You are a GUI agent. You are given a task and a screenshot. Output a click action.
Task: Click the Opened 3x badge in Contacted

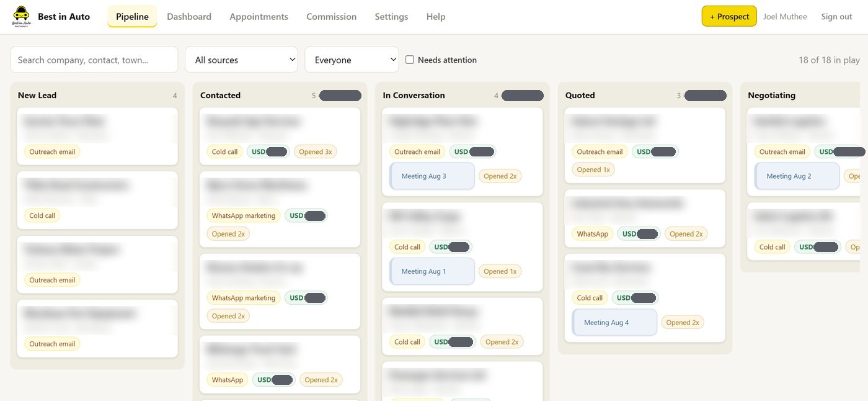[x=315, y=151]
